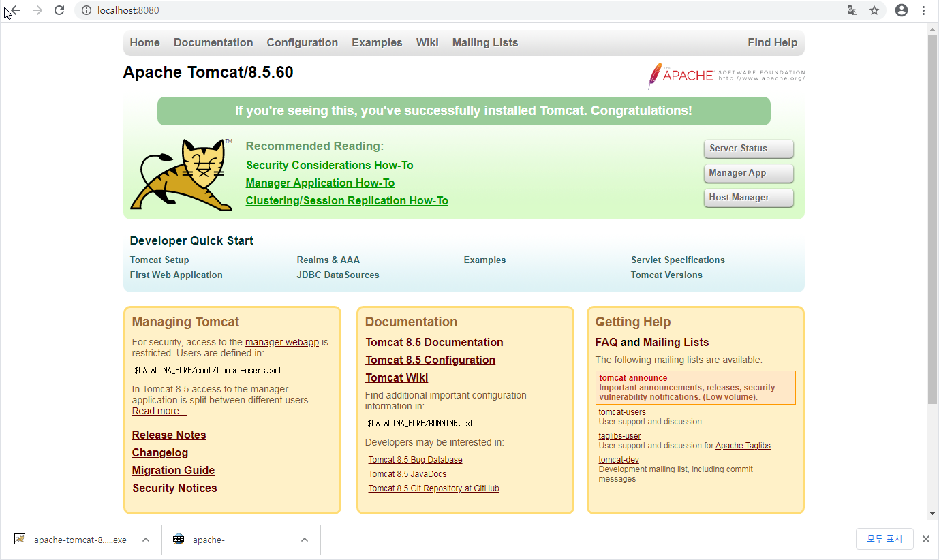Click the Read more... link

[159, 411]
